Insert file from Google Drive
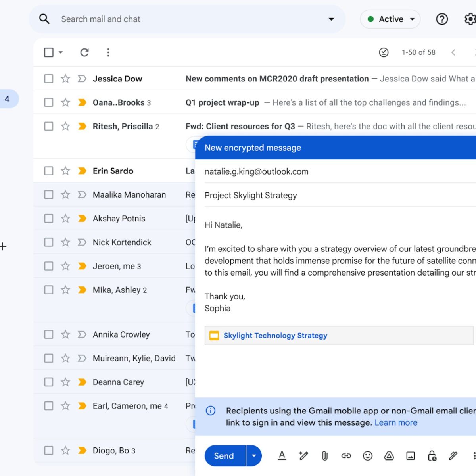The image size is (476, 476). pos(389,456)
